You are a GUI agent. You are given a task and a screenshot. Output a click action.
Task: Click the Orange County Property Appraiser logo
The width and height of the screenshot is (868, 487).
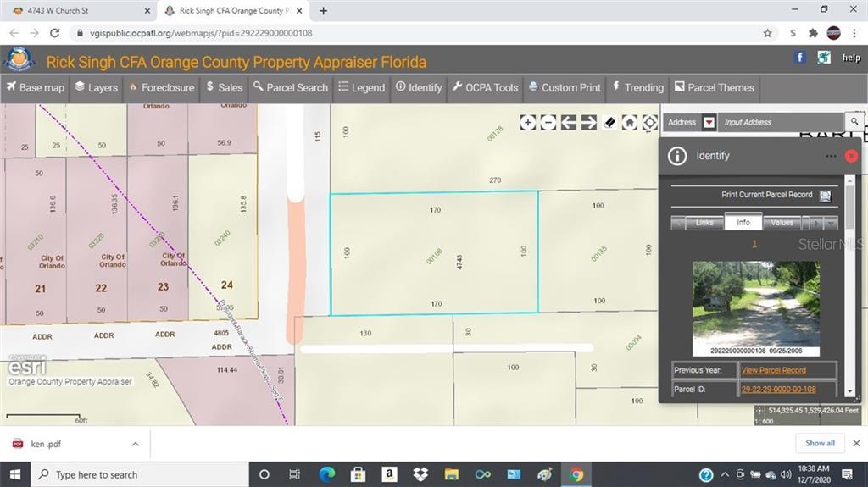(x=19, y=59)
